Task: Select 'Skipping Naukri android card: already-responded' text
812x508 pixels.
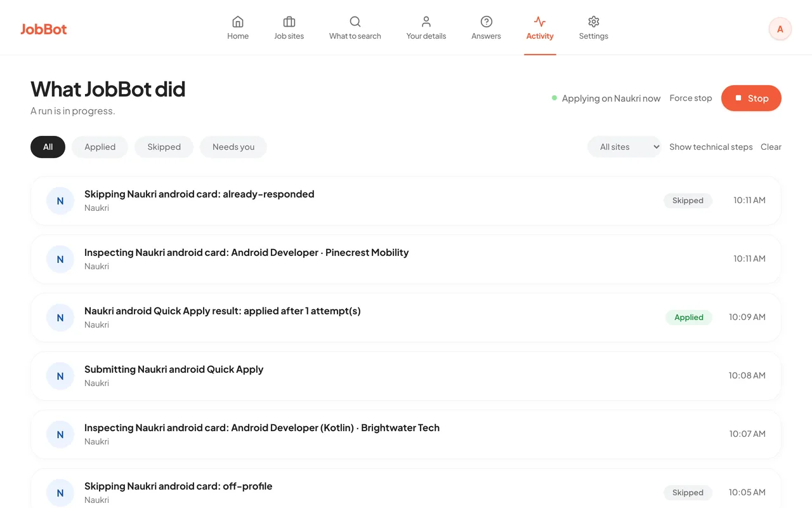Action: [x=199, y=194]
